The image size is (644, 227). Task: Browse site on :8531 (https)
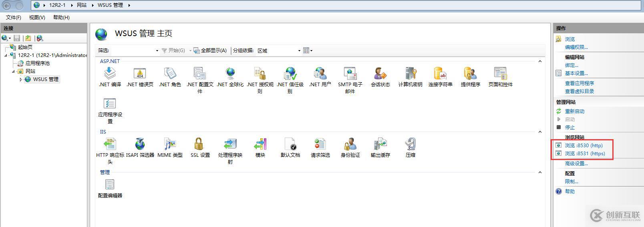(x=585, y=154)
